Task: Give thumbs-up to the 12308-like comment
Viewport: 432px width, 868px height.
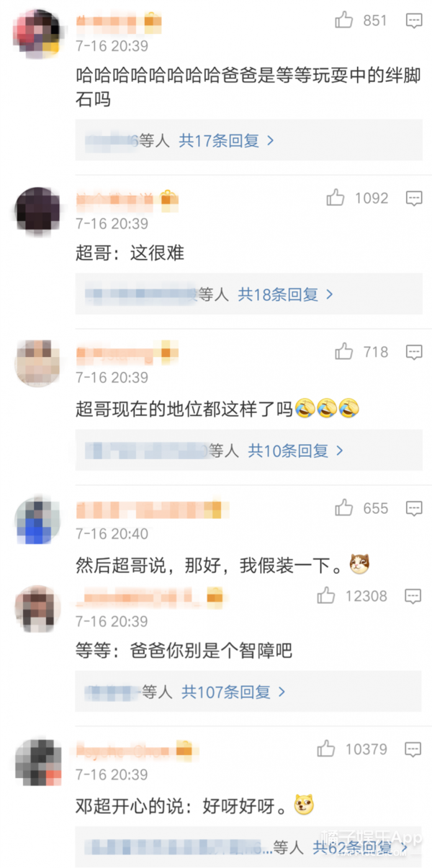Action: tap(326, 595)
